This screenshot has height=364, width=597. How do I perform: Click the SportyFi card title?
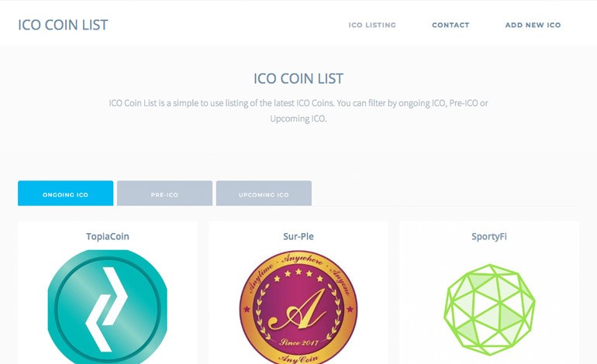click(489, 236)
